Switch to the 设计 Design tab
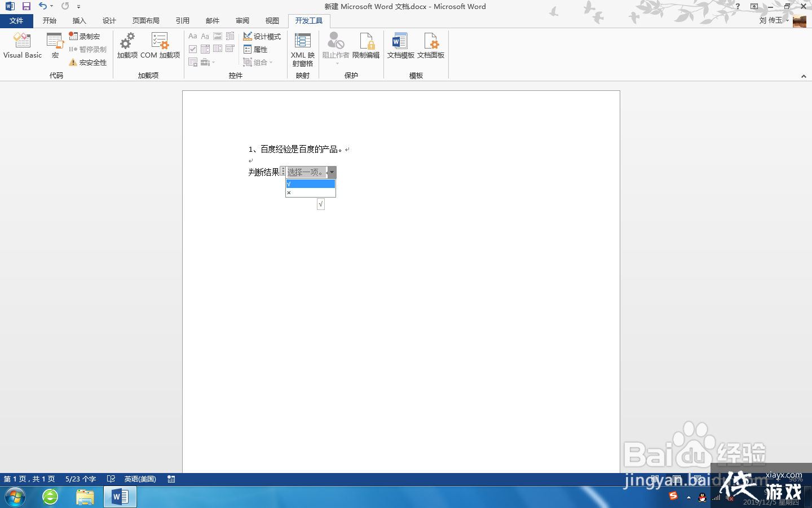Screen dimensions: 812x508 point(109,20)
